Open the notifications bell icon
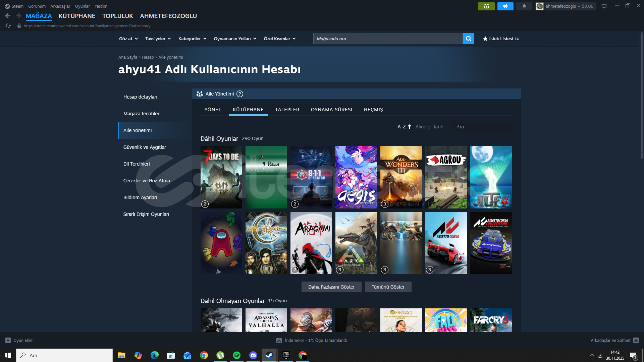644x362 pixels. [x=524, y=6]
